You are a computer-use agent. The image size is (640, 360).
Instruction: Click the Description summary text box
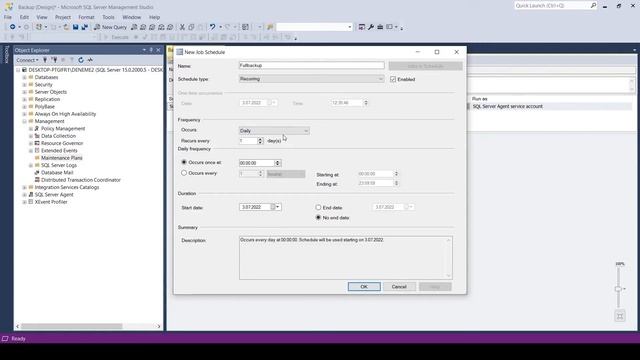346,258
